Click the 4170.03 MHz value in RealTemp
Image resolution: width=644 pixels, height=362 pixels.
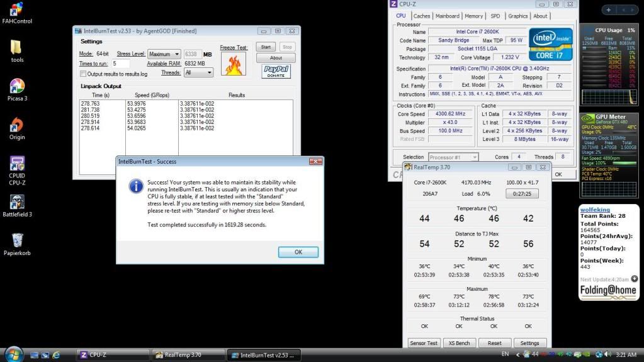click(476, 183)
